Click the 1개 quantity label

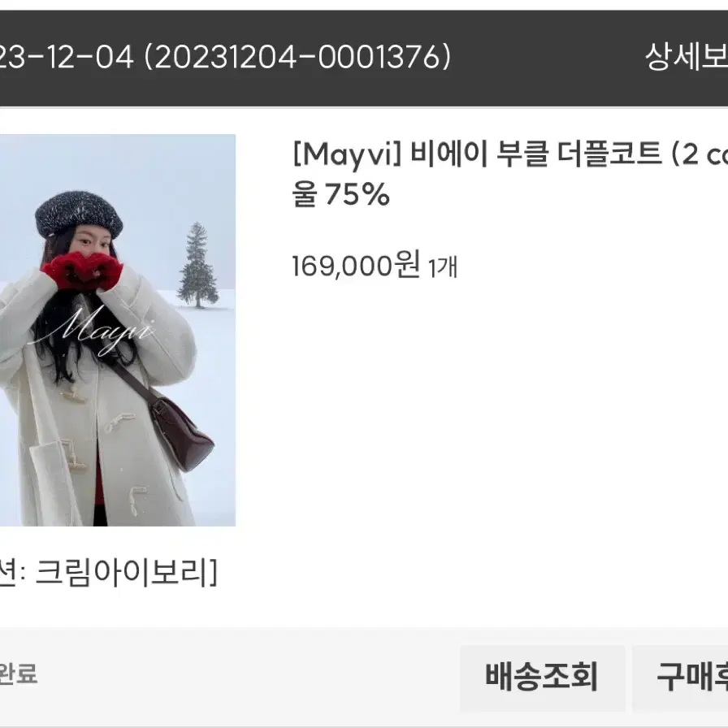(x=443, y=267)
